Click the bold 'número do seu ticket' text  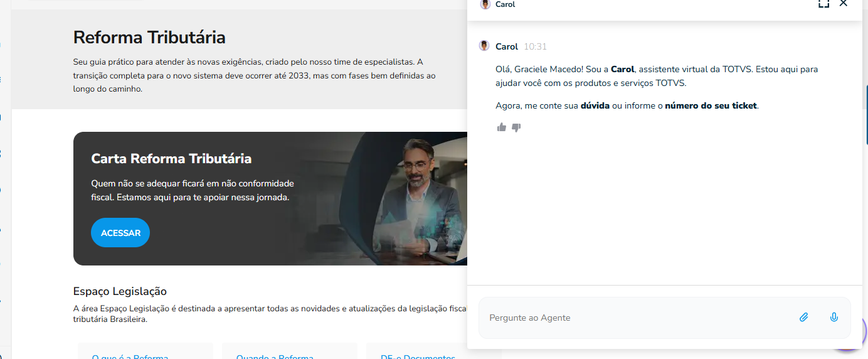tap(711, 105)
